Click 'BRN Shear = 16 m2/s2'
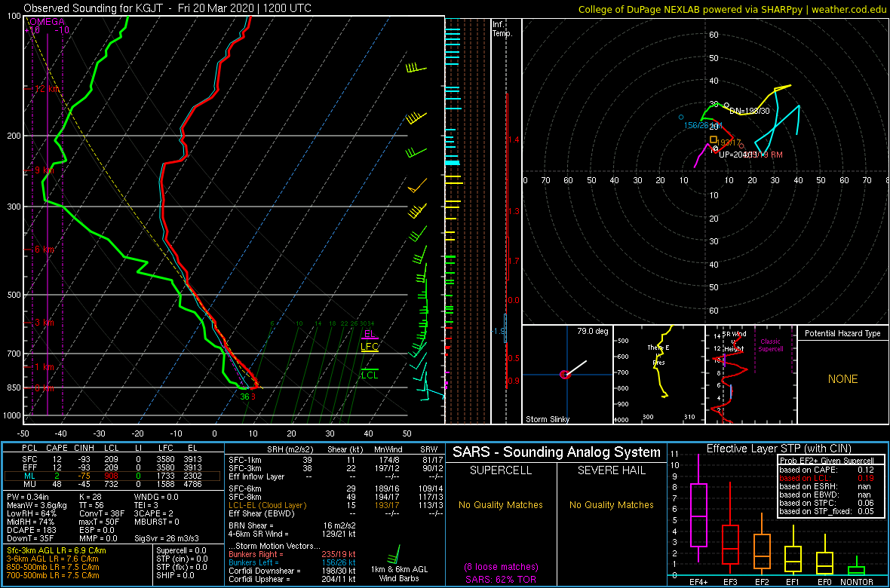Viewport: 890px width, 588px height. [x=292, y=525]
